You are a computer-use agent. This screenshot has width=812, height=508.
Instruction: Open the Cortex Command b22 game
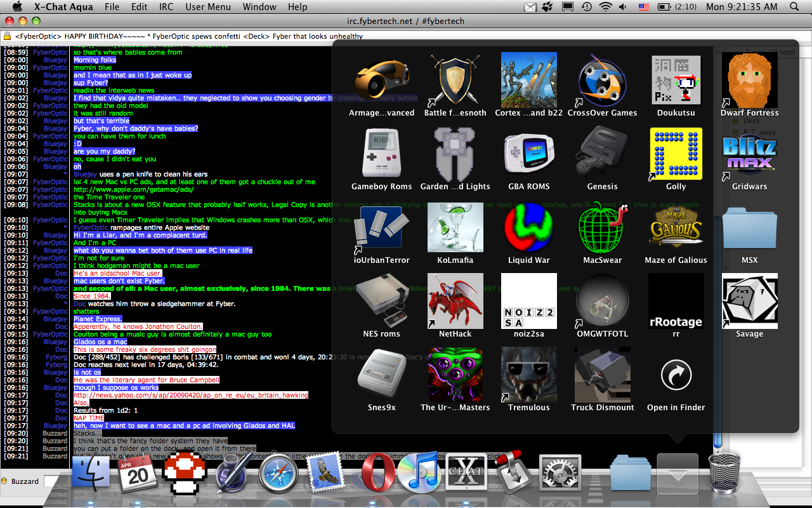click(529, 80)
